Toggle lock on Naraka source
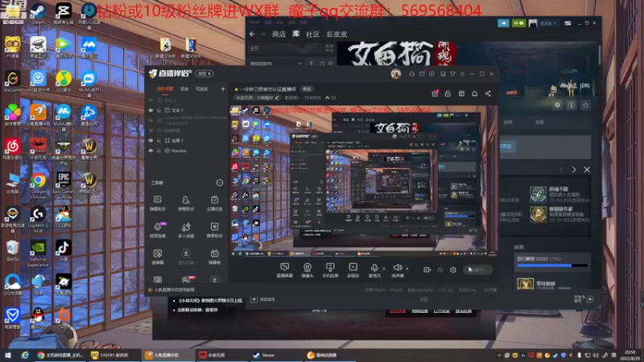 click(x=159, y=150)
